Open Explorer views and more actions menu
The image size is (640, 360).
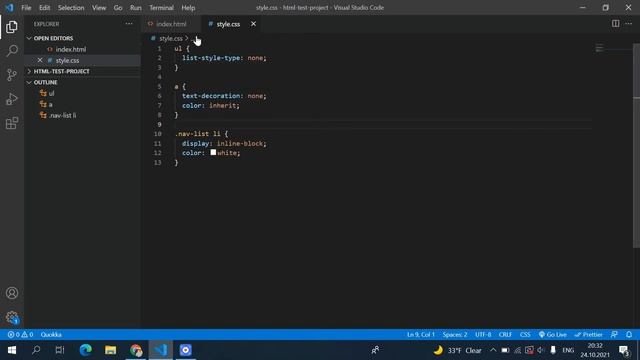(x=129, y=24)
